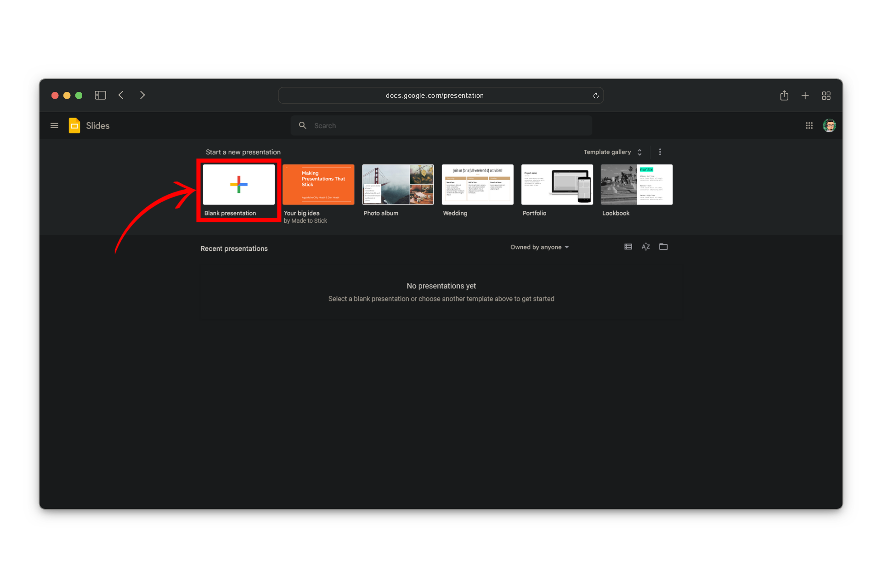Open the main hamburger menu
The image size is (882, 588).
[54, 125]
